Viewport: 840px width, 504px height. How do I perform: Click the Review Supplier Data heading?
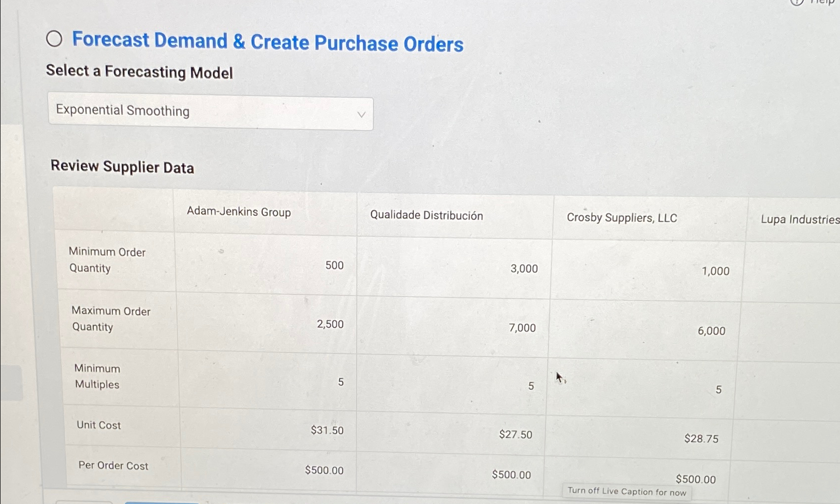pyautogui.click(x=122, y=167)
